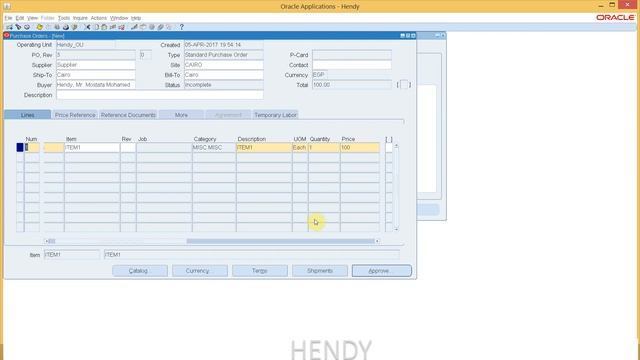
Task: Open the File menu
Action: tap(8, 18)
